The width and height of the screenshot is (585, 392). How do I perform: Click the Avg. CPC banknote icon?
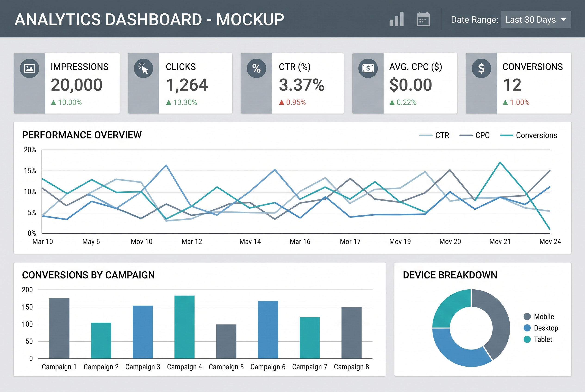(368, 68)
